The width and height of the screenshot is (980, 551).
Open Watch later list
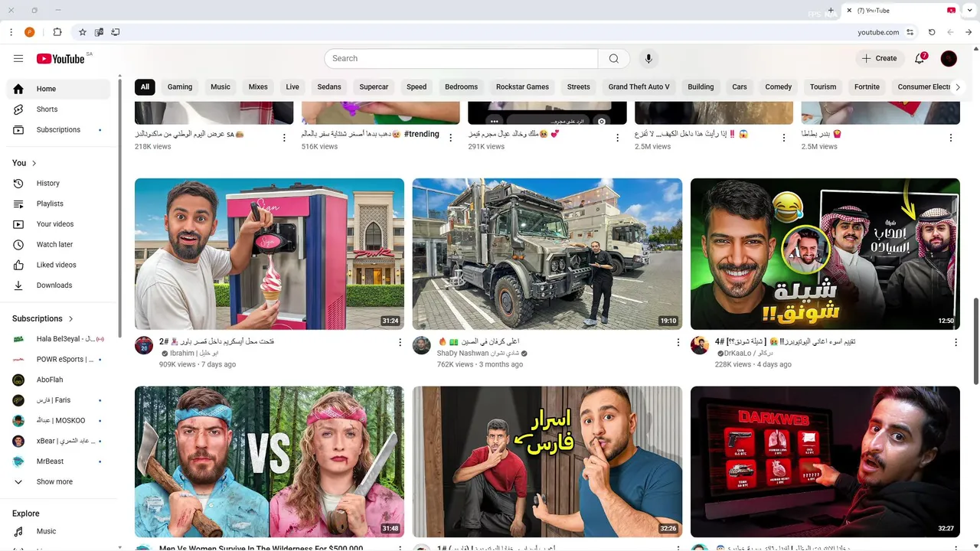[59, 245]
